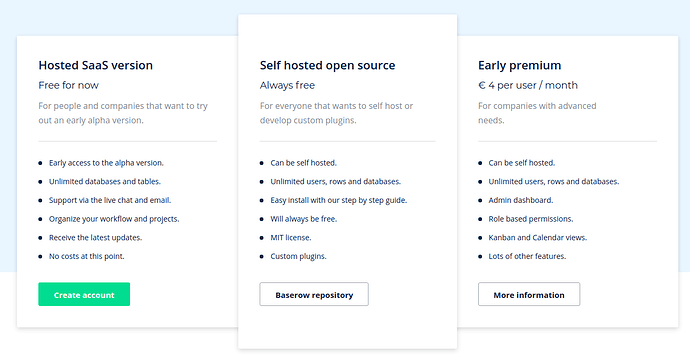Viewport: 690px width, 361px height.
Task: Click 'No costs at this point.' item
Action: pos(87,256)
